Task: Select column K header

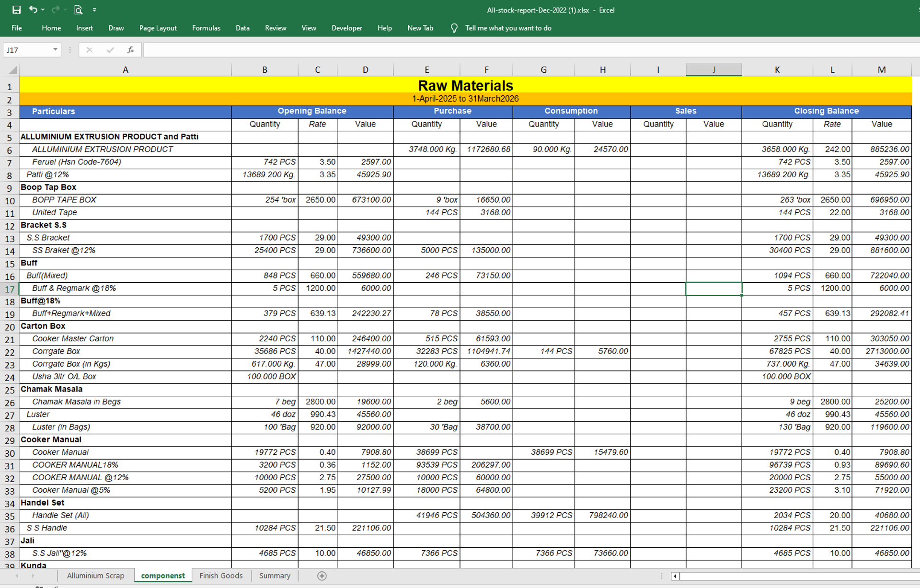Action: 777,70
